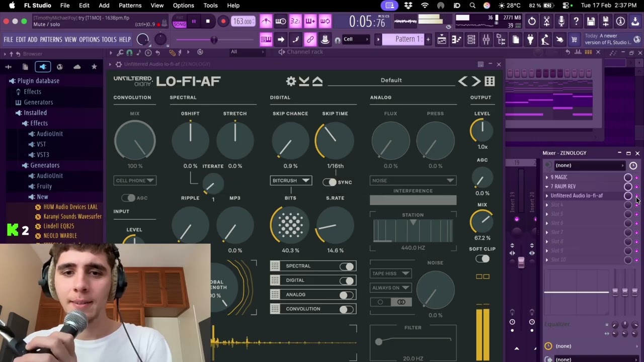The image size is (644, 362).
Task: Toggle the link chain icon in toolbar
Action: pyautogui.click(x=310, y=39)
